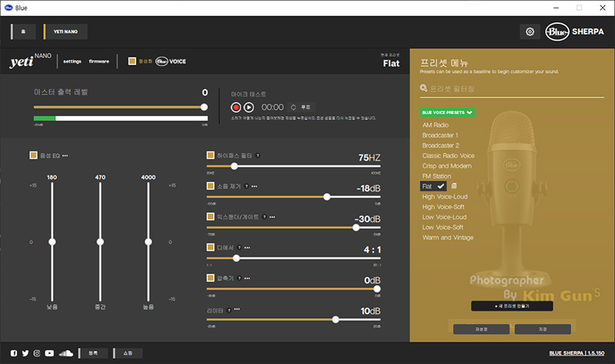Image resolution: width=615 pixels, height=364 pixels.
Task: Click the shopping button in footer
Action: tap(128, 353)
